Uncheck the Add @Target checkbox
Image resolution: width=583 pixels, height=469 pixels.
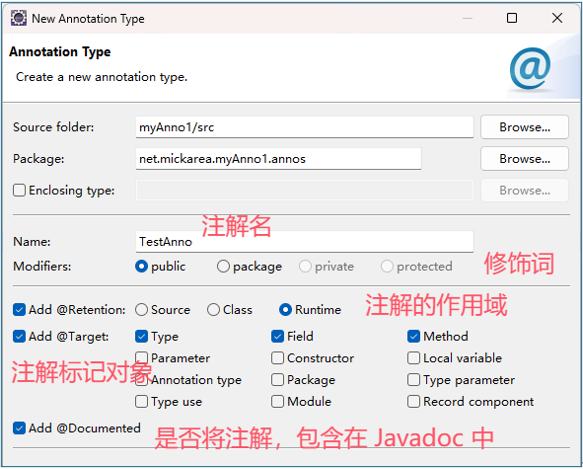coord(19,337)
